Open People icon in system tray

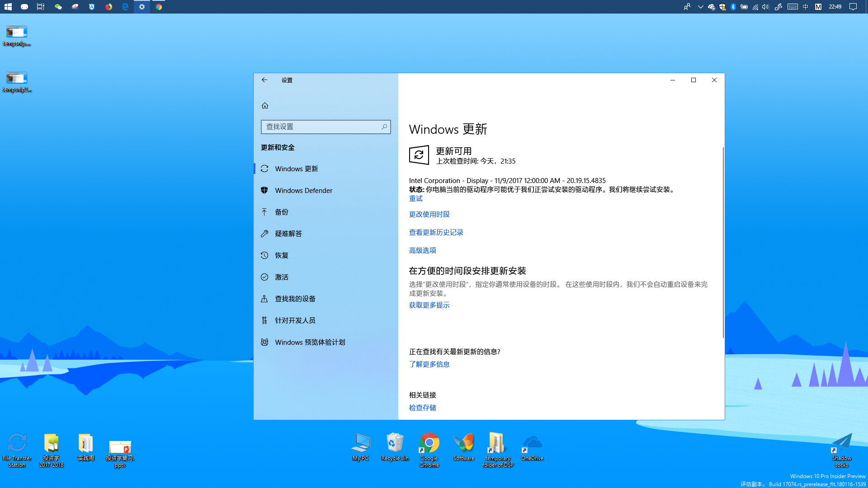click(687, 7)
